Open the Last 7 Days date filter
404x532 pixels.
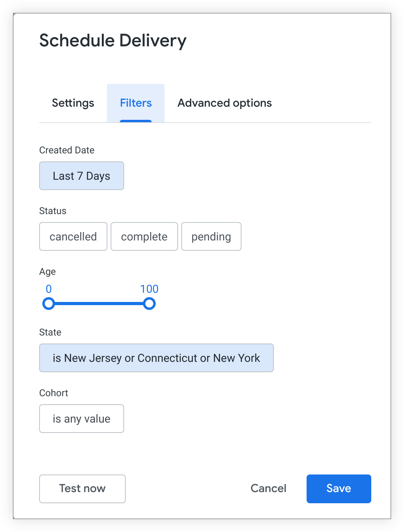click(x=81, y=176)
